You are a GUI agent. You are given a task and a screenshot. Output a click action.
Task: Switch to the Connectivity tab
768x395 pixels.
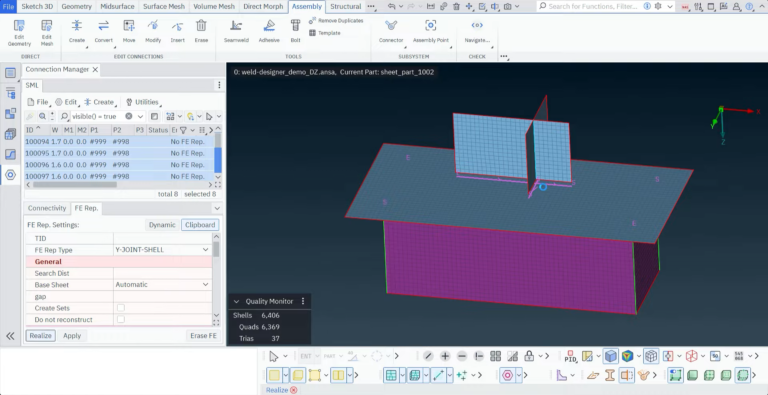point(47,208)
